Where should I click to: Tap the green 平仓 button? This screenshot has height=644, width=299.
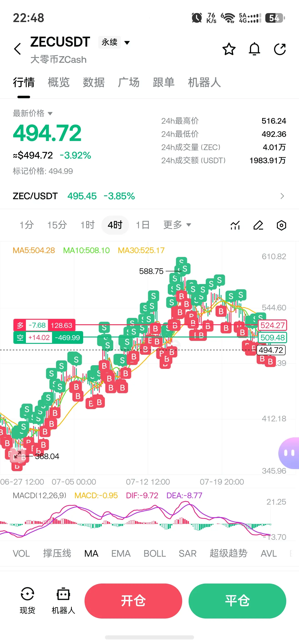click(237, 601)
